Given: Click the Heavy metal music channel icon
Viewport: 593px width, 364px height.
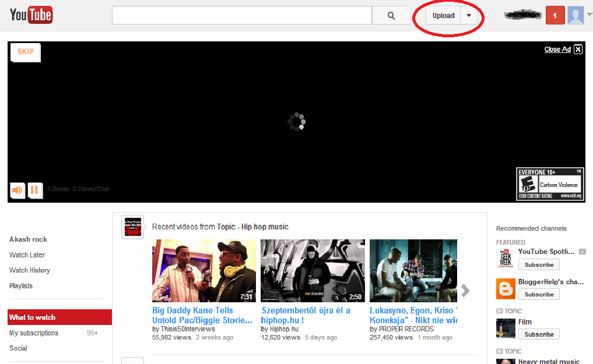Looking at the screenshot, I should point(505,361).
